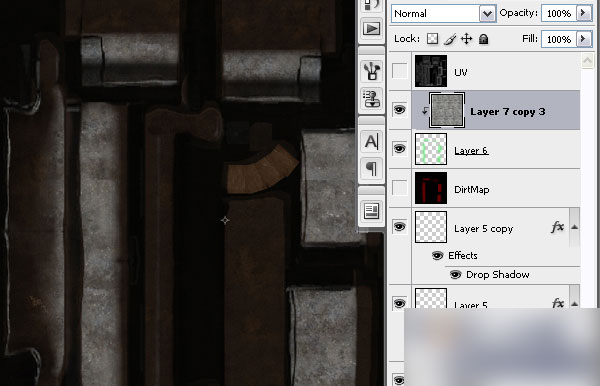Show the DirtMap layer
Screen dimensions: 600x386
[x=399, y=187]
